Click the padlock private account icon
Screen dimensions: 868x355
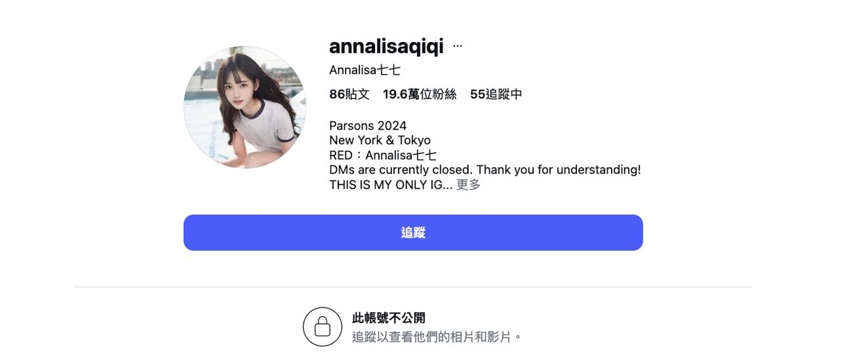tap(323, 327)
